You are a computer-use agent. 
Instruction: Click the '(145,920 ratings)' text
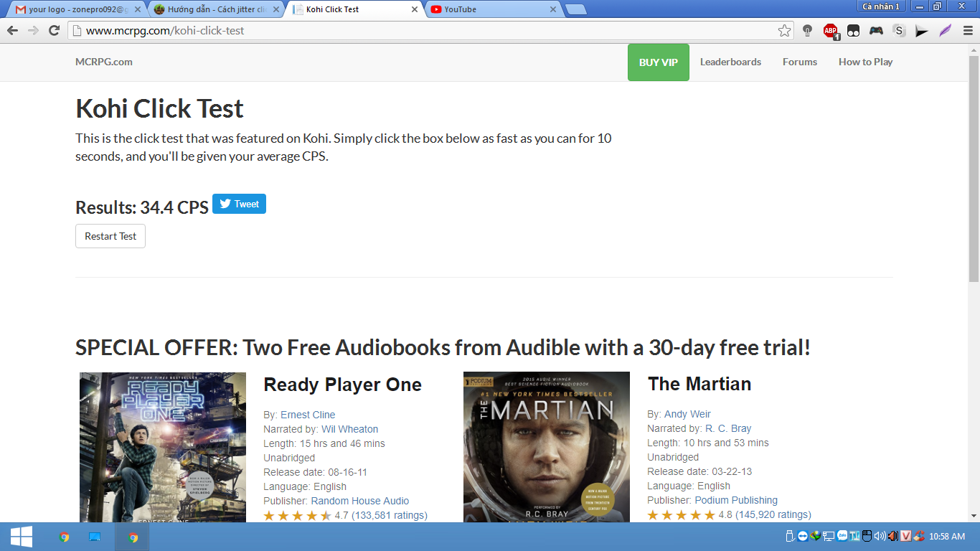click(773, 514)
